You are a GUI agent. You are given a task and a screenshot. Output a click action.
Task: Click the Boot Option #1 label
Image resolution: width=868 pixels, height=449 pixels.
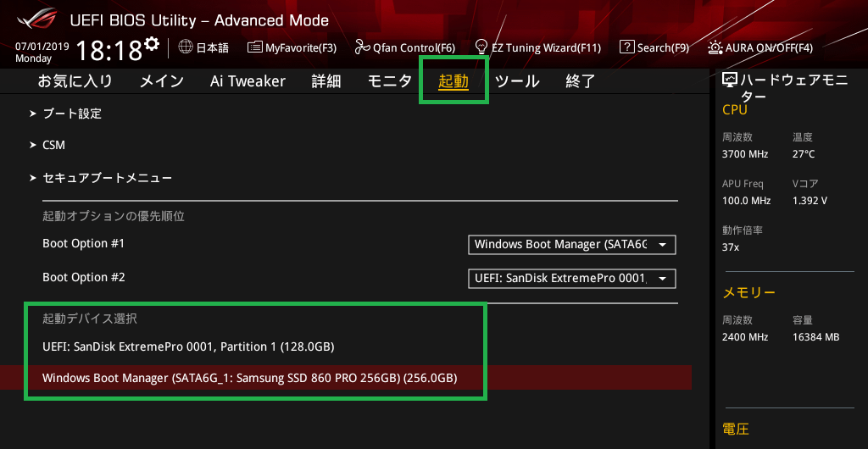[84, 243]
